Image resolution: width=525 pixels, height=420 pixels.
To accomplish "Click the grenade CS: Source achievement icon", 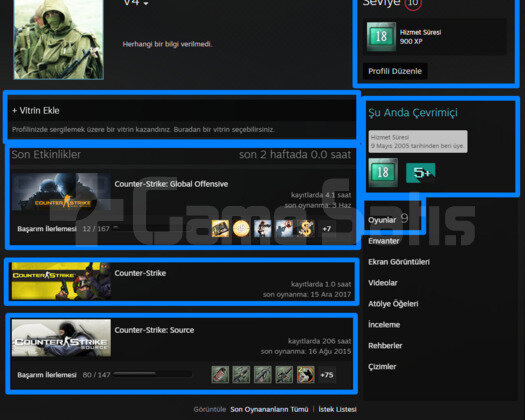I will click(220, 374).
